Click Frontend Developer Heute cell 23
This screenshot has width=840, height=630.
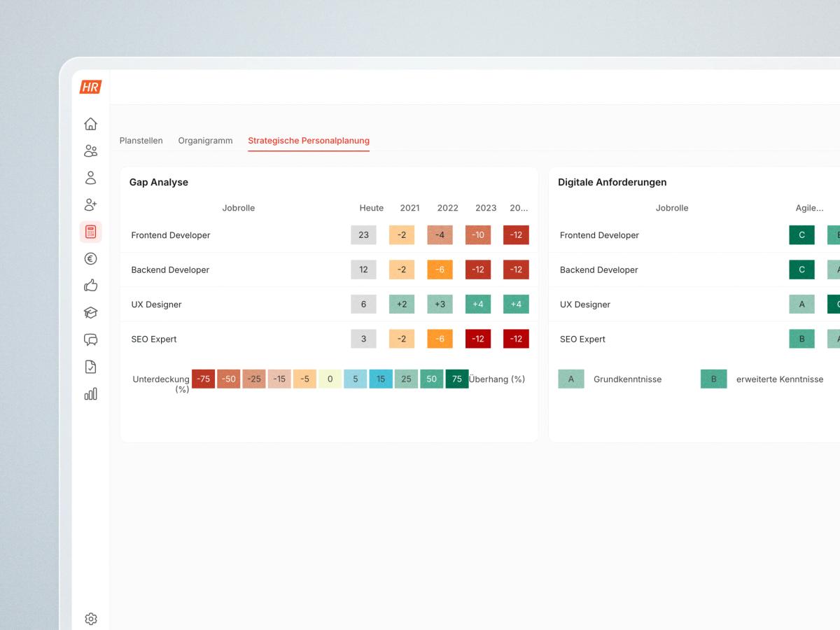pos(363,235)
